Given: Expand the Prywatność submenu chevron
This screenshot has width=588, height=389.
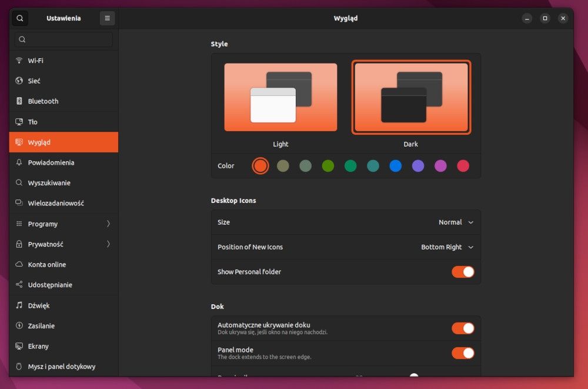Looking at the screenshot, I should coord(108,244).
